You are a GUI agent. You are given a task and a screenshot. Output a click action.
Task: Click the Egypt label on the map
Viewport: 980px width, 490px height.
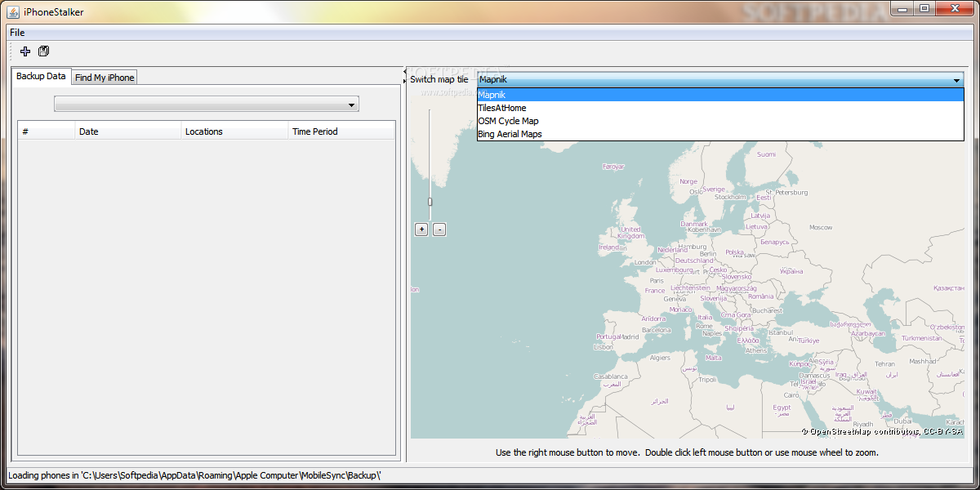point(782,407)
